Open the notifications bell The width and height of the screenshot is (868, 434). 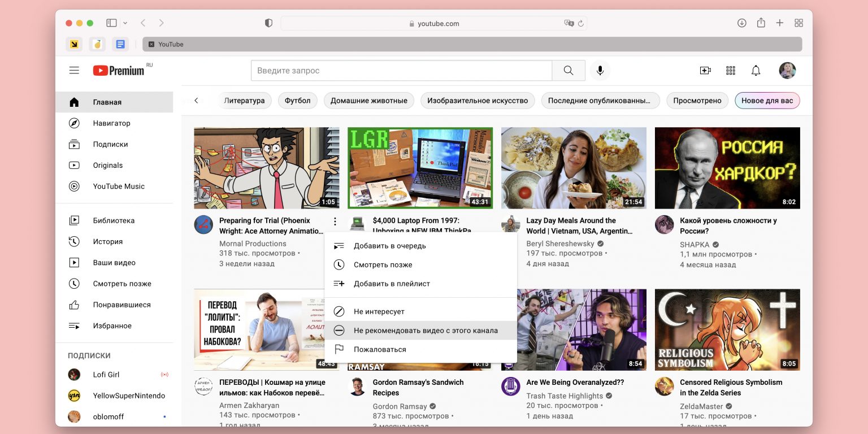pyautogui.click(x=756, y=71)
